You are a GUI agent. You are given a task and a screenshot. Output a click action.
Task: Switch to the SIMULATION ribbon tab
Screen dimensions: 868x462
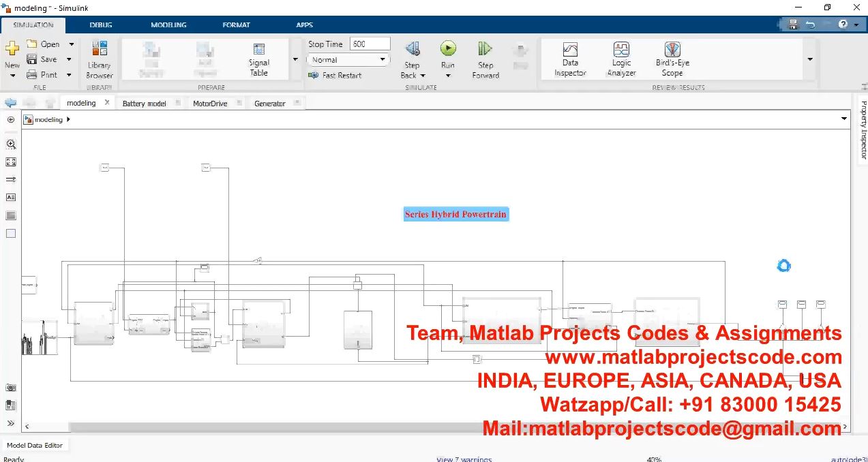point(33,25)
